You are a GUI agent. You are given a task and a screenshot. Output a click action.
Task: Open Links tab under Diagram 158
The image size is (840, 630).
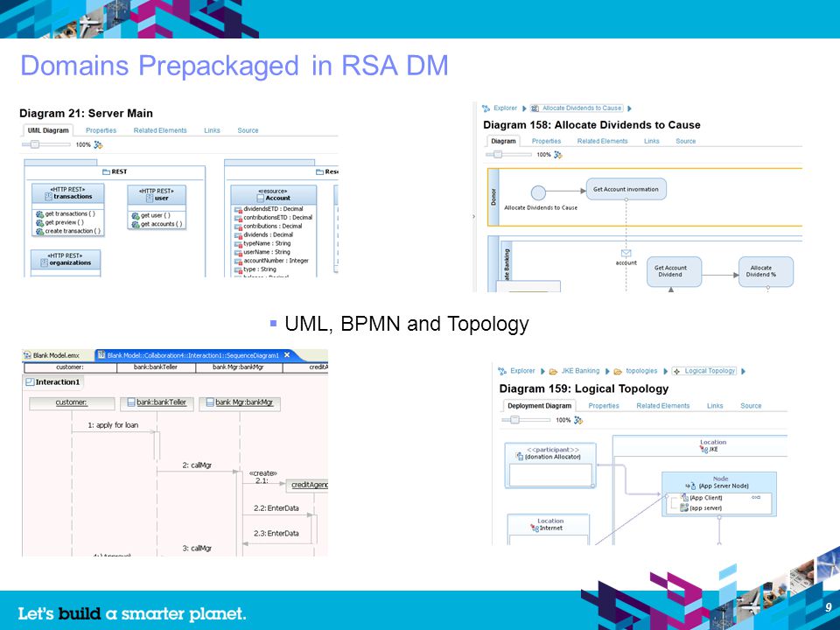pos(651,141)
